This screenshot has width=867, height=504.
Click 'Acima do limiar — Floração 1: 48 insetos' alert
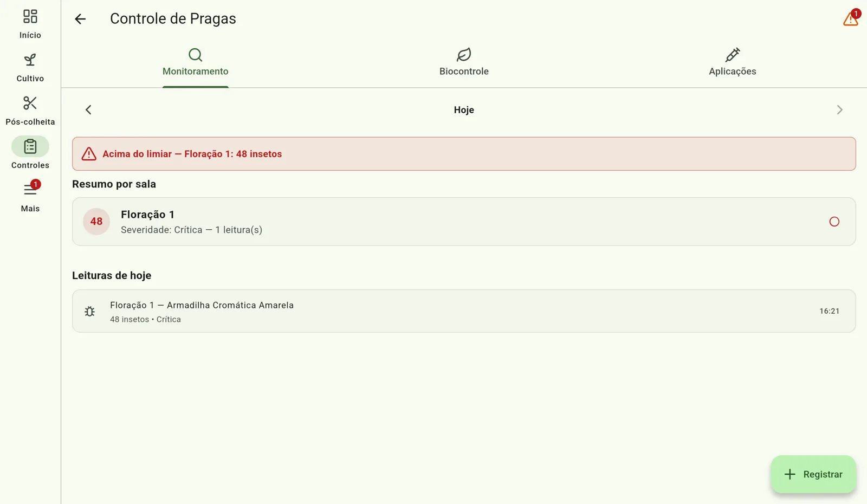(x=464, y=154)
